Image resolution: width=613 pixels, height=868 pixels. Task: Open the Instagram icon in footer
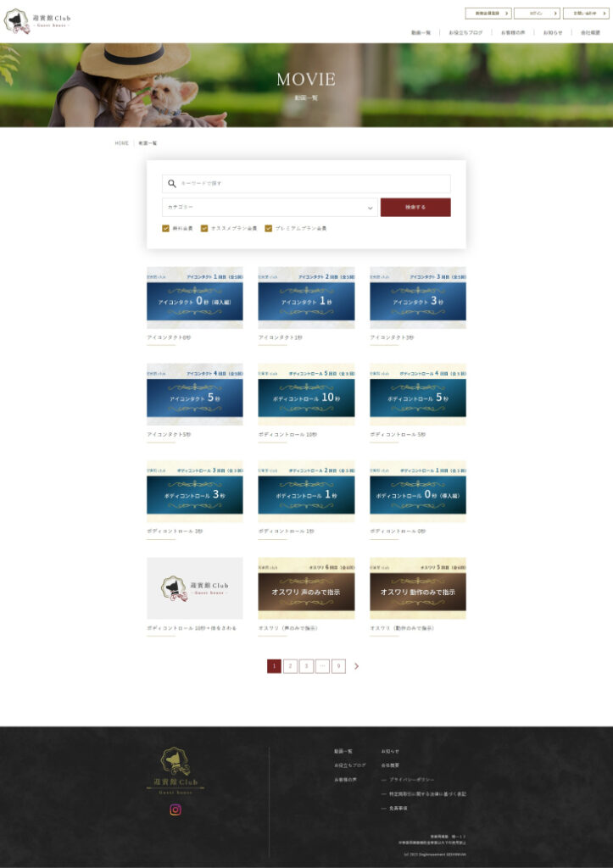coord(176,810)
